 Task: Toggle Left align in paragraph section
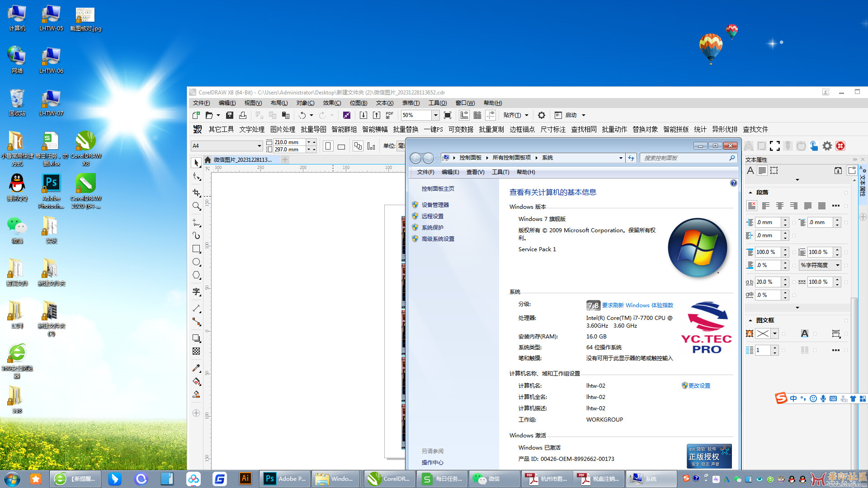click(766, 206)
